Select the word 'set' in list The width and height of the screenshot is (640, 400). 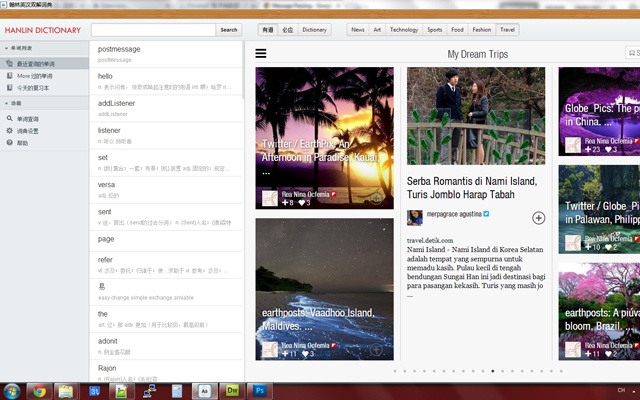coord(166,162)
